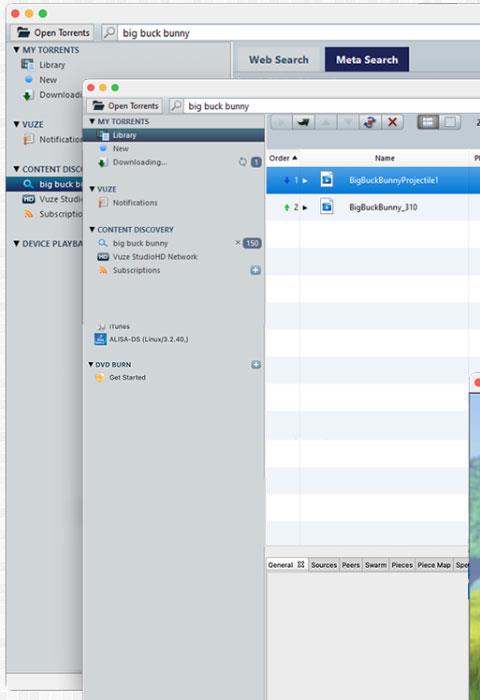Click the start/stop red-blue arrows toolbar icon
The width and height of the screenshot is (480, 700).
pyautogui.click(x=370, y=122)
